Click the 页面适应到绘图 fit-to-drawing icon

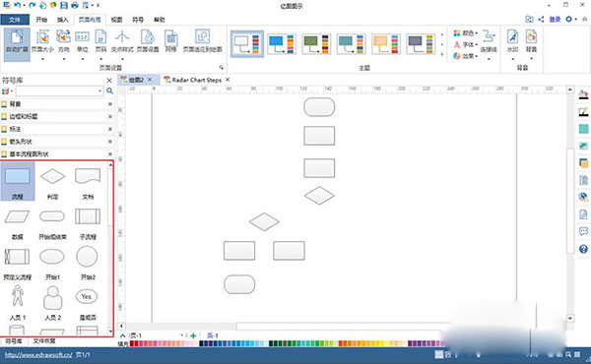(x=202, y=41)
